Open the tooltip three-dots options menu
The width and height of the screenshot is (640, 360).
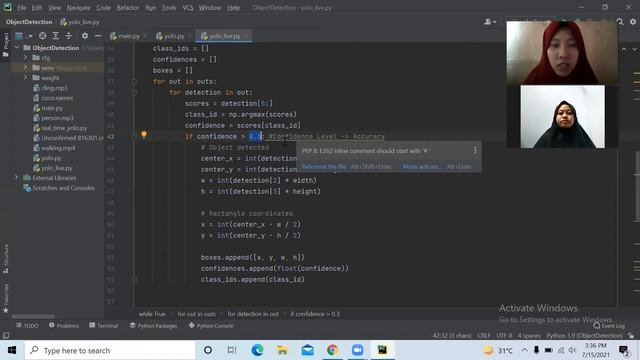coord(475,150)
